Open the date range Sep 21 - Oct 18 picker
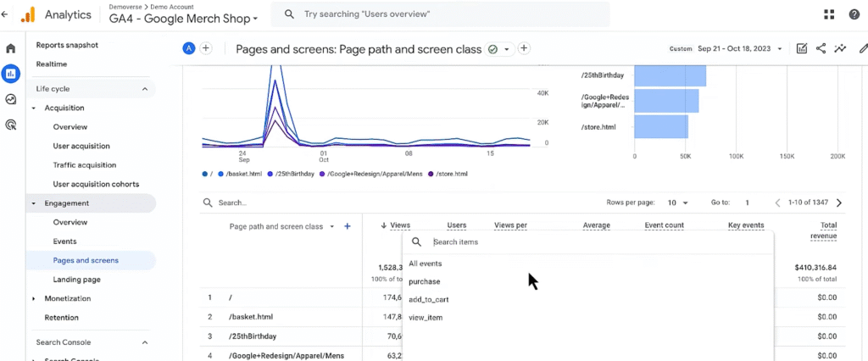 click(x=739, y=48)
